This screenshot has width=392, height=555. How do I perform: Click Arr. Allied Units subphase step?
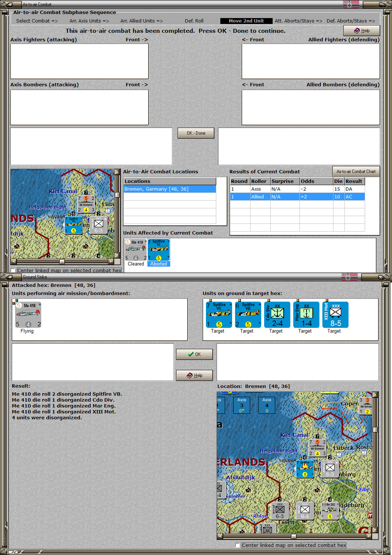[x=141, y=21]
